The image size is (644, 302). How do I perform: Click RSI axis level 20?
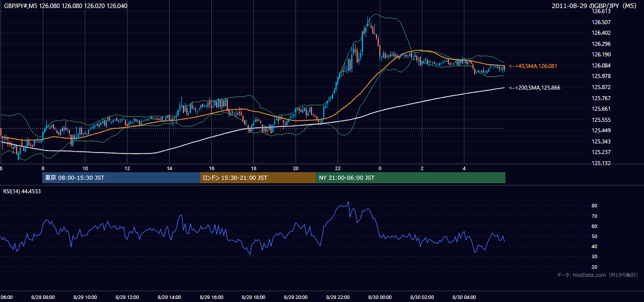point(595,267)
